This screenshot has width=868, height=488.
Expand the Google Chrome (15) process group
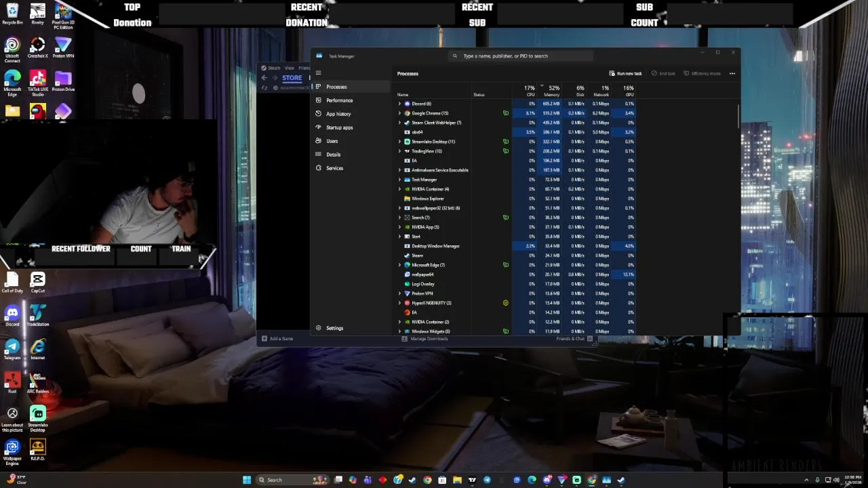pyautogui.click(x=399, y=113)
